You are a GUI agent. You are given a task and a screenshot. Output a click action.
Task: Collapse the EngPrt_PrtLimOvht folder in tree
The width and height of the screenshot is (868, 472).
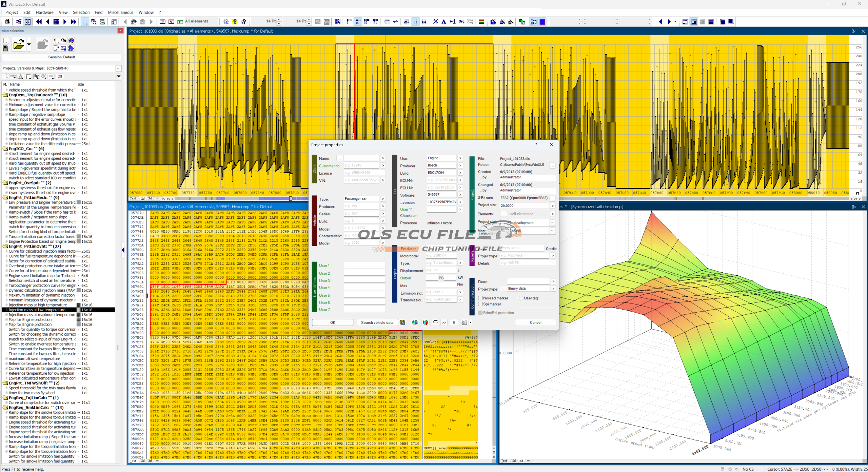click(x=5, y=247)
